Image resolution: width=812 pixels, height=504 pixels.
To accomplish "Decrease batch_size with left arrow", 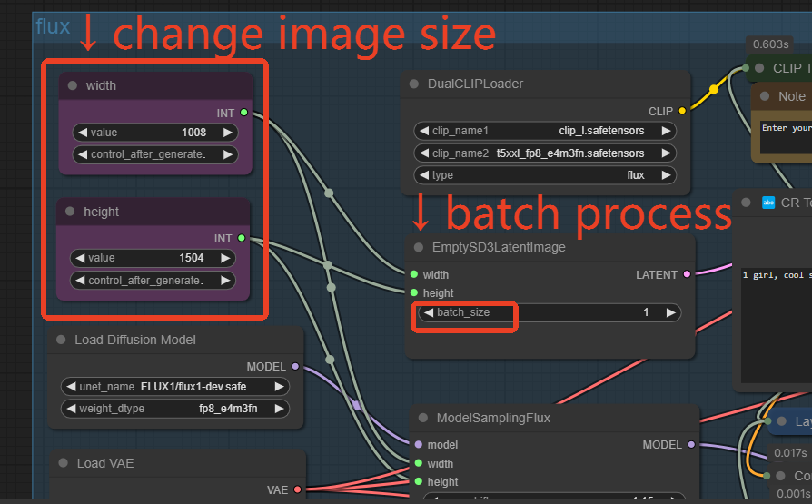I will click(x=429, y=312).
